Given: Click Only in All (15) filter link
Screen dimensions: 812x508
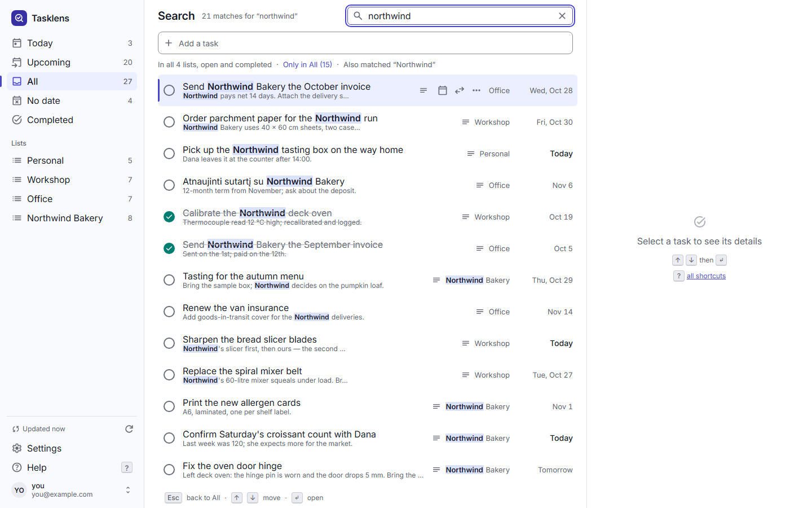Looking at the screenshot, I should (x=307, y=64).
